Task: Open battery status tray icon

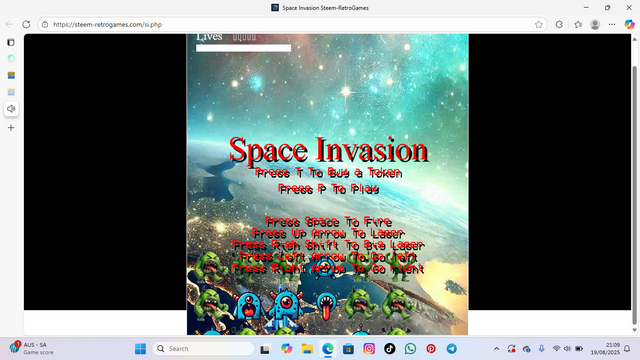Action: click(x=579, y=349)
